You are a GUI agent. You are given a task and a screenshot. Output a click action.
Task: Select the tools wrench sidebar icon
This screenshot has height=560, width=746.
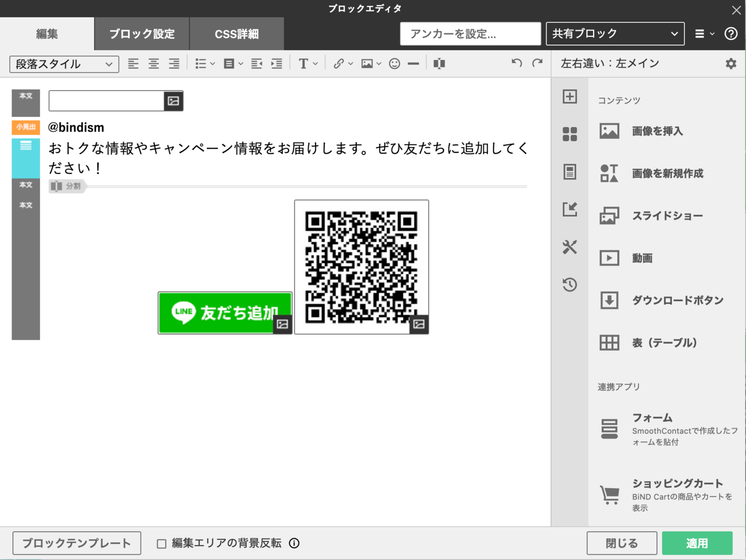coord(570,247)
